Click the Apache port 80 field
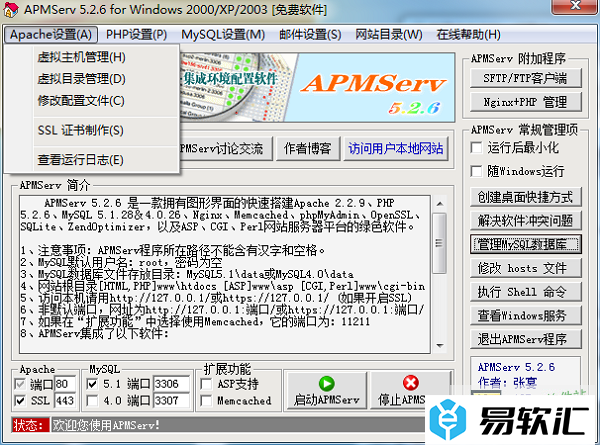 tap(65, 384)
